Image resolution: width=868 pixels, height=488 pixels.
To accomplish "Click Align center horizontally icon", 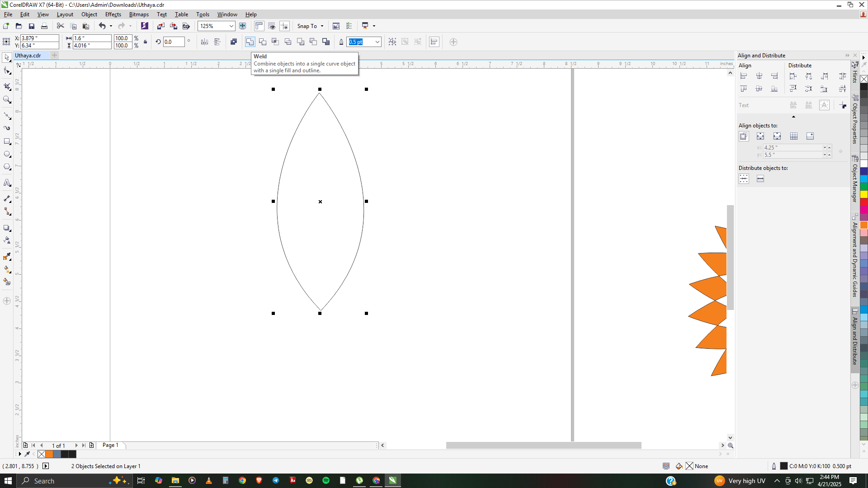I will [759, 76].
